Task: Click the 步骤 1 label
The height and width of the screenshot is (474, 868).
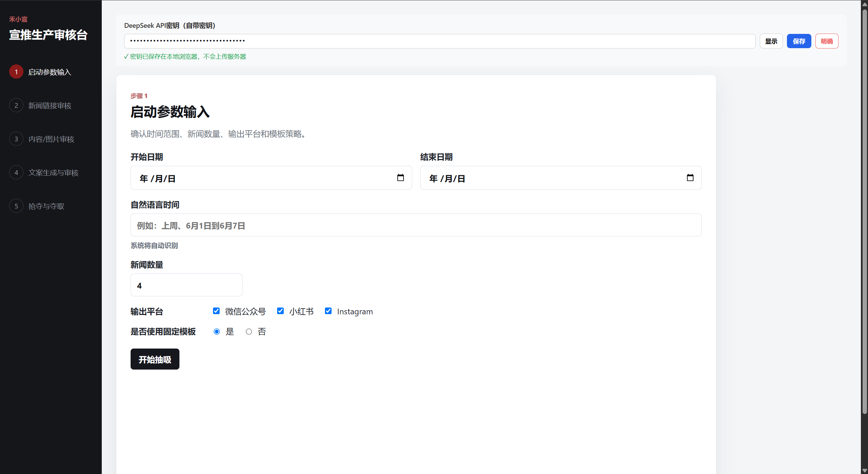Action: coord(139,96)
